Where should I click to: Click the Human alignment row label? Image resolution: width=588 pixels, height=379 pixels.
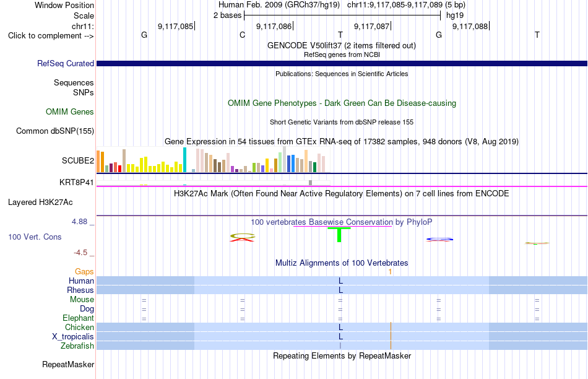(x=81, y=281)
